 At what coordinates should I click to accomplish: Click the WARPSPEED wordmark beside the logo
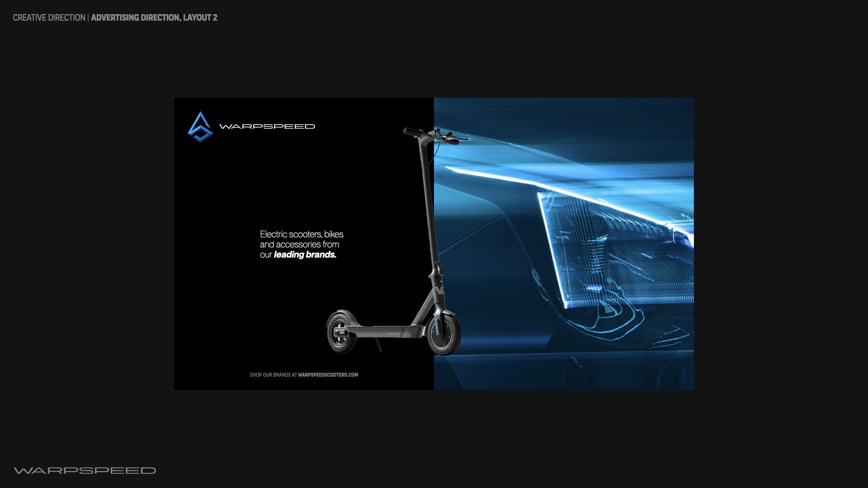point(267,127)
